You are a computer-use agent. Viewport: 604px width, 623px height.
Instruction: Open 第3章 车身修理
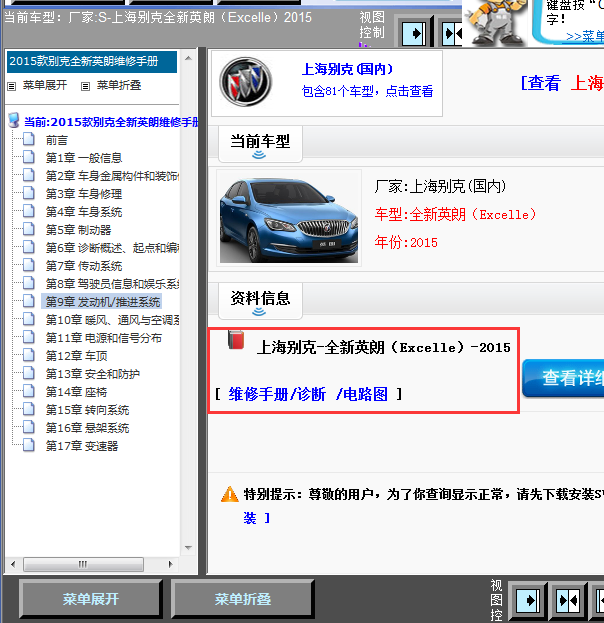pyautogui.click(x=84, y=194)
